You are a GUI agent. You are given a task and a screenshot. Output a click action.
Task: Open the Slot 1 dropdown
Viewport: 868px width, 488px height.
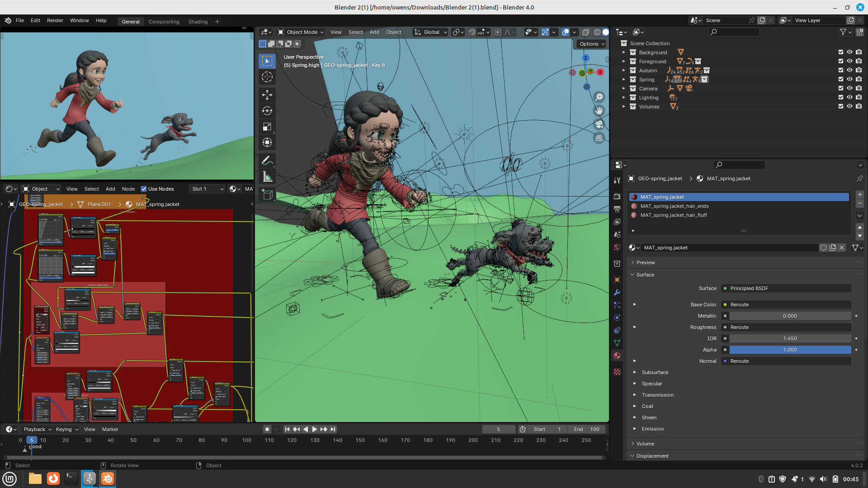tap(208, 189)
